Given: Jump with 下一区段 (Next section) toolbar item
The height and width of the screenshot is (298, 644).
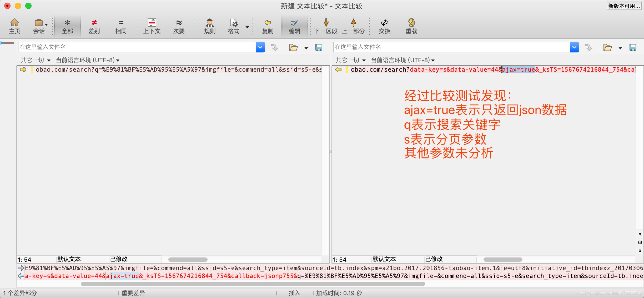Looking at the screenshot, I should pos(326,26).
